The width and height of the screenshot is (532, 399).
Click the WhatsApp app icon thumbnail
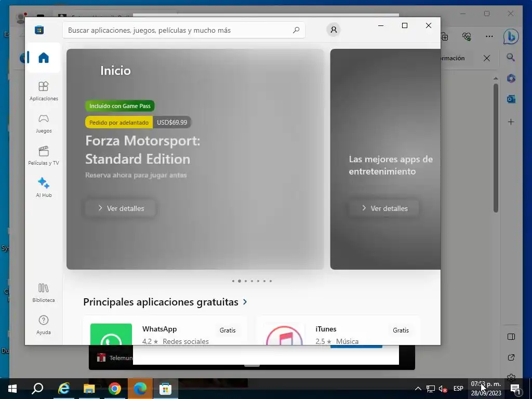tap(111, 334)
